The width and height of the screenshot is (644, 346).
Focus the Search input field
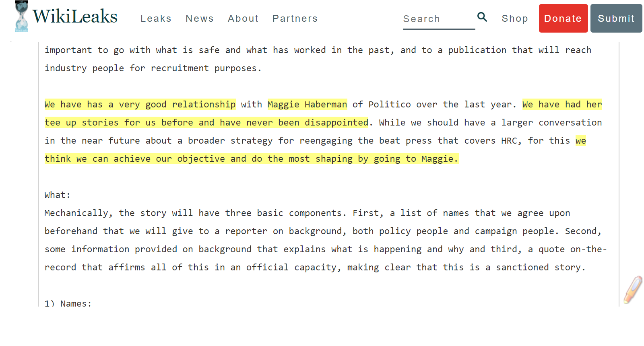click(x=439, y=19)
